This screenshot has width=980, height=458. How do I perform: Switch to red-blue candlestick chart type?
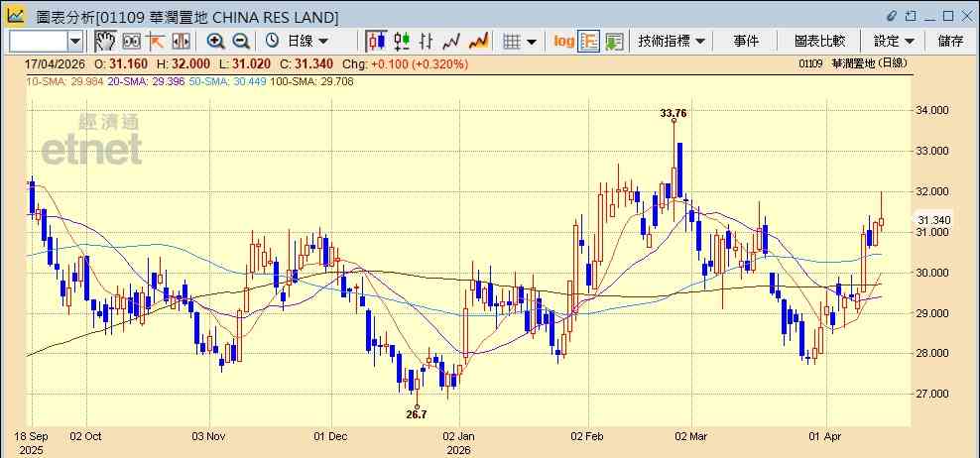pyautogui.click(x=376, y=42)
